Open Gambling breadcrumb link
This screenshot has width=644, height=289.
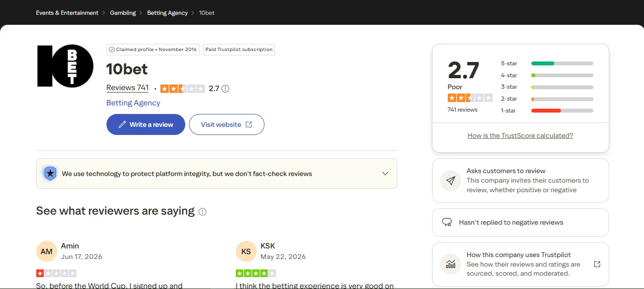click(123, 13)
